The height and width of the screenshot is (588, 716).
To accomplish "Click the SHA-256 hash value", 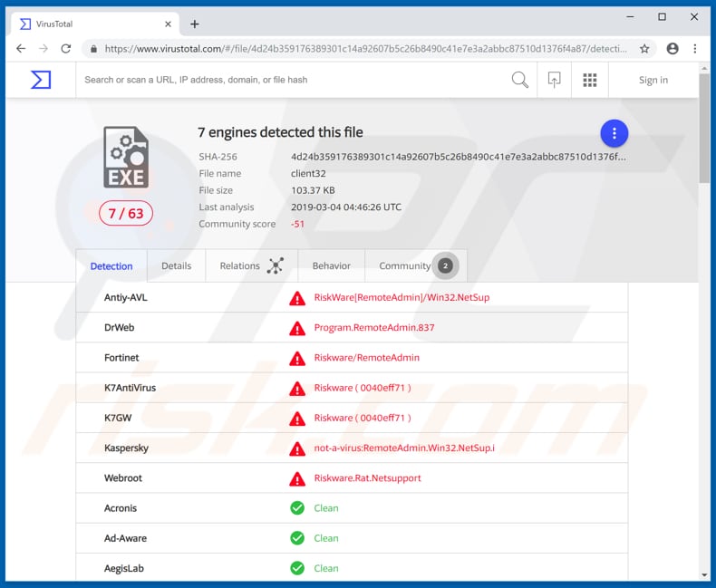I will [x=459, y=157].
